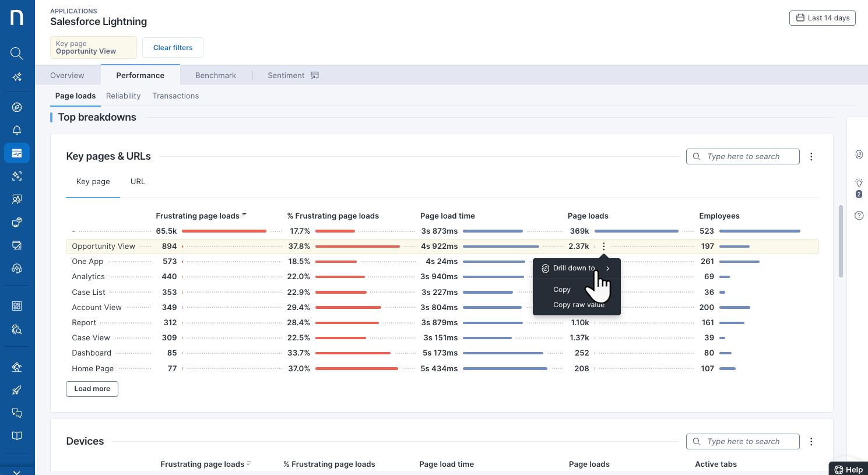
Task: Open Key pages & URLs three-dot options menu
Action: (811, 157)
